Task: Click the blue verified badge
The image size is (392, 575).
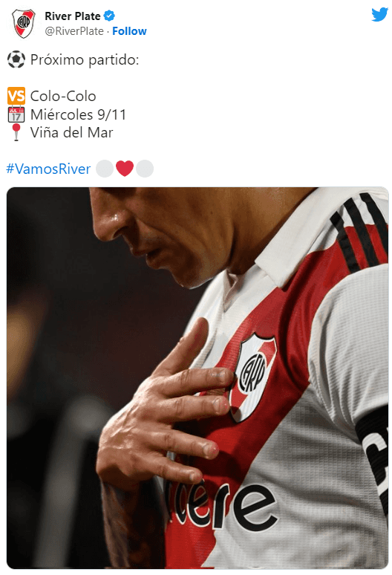Action: pos(109,16)
